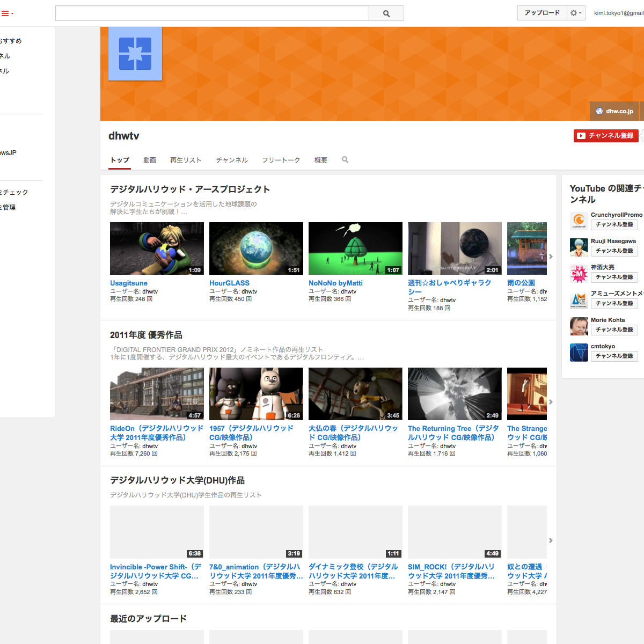
Task: Open the HourGLASS title link
Action: click(x=229, y=283)
